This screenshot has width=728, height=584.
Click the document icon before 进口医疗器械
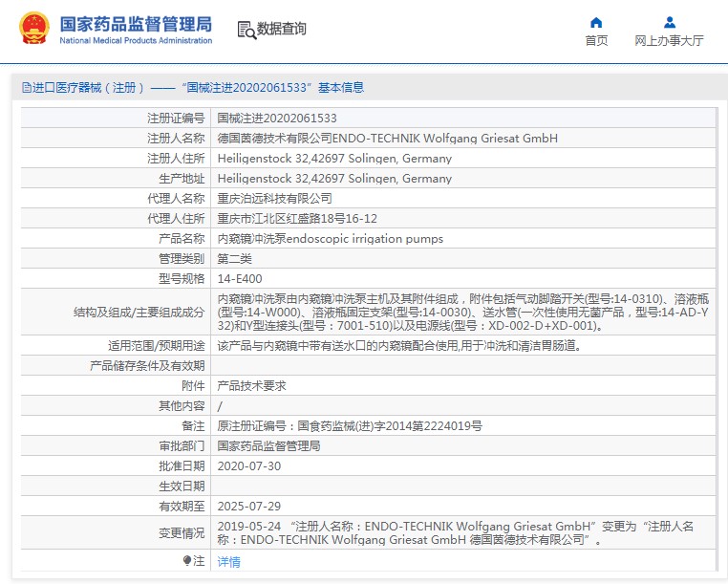(x=27, y=87)
